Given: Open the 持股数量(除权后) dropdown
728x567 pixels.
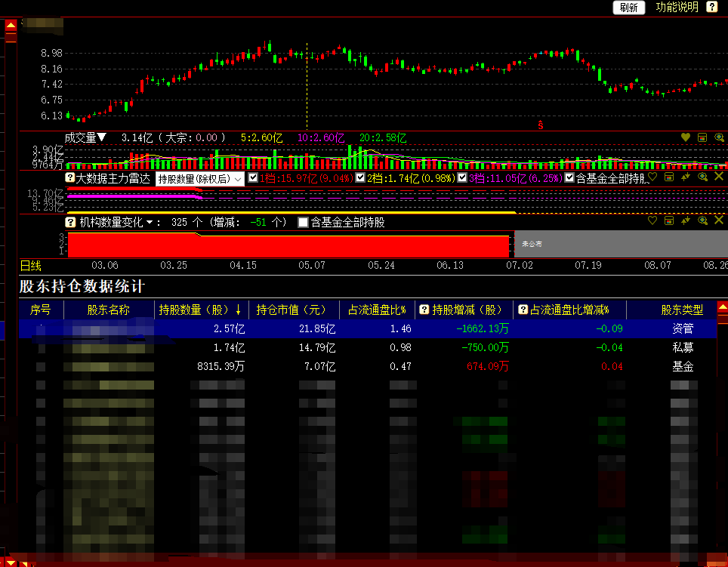Looking at the screenshot, I should pyautogui.click(x=199, y=179).
